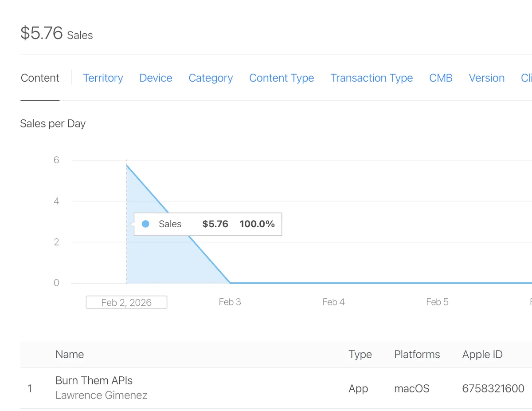
Task: Select Feb 5 on the chart axis
Action: pos(437,302)
